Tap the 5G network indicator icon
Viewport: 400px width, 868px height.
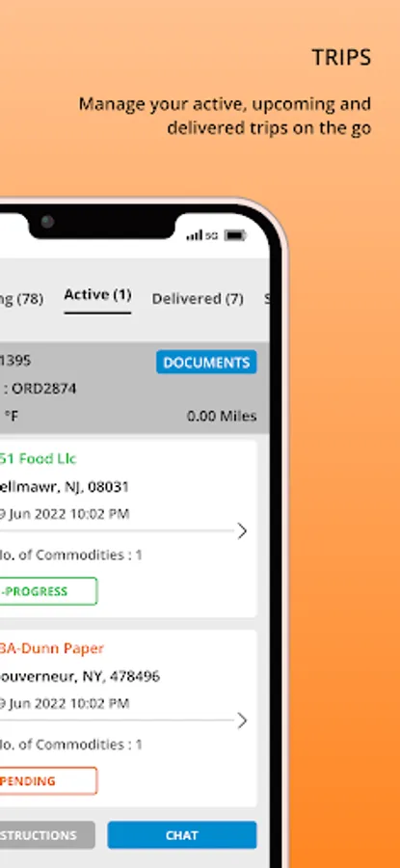(212, 236)
